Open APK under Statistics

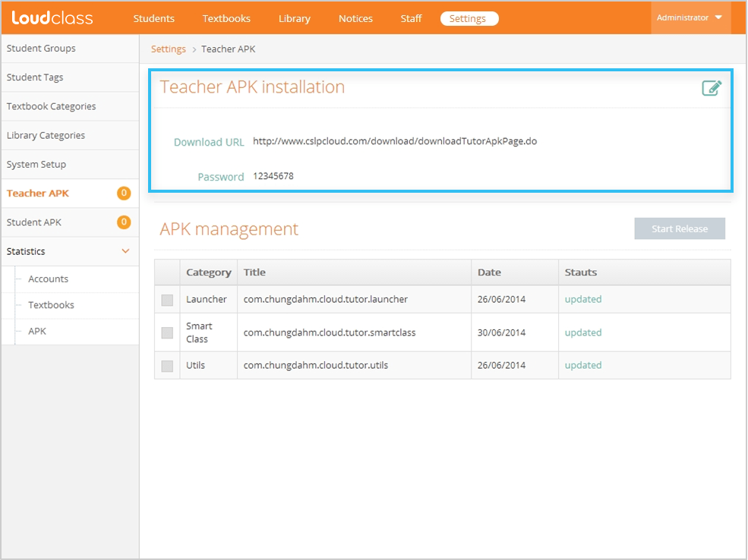37,332
